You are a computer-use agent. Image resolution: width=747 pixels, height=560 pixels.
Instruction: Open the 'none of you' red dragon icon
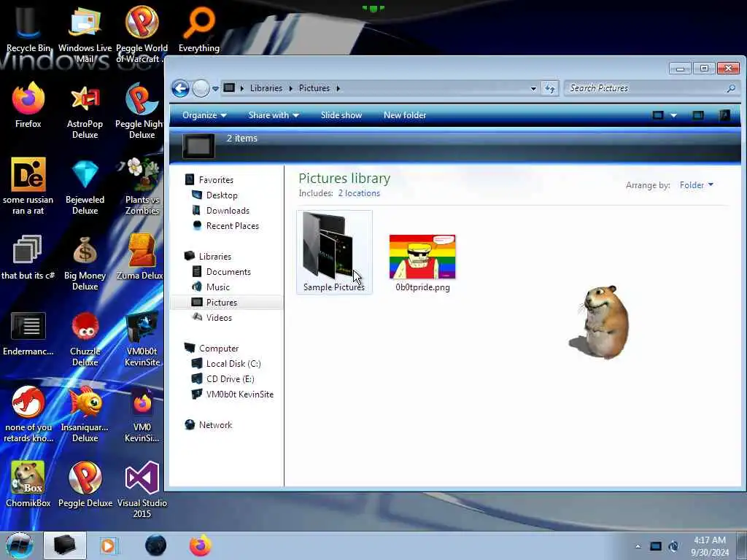coord(28,414)
